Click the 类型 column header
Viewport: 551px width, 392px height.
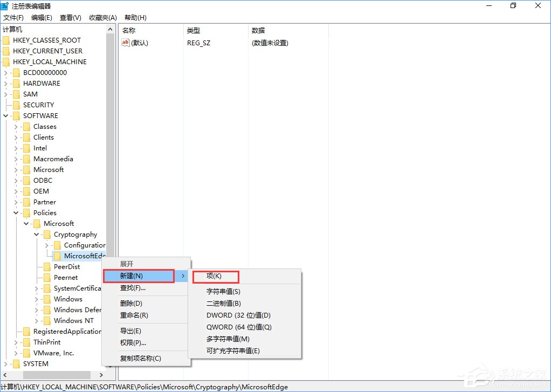pos(194,30)
